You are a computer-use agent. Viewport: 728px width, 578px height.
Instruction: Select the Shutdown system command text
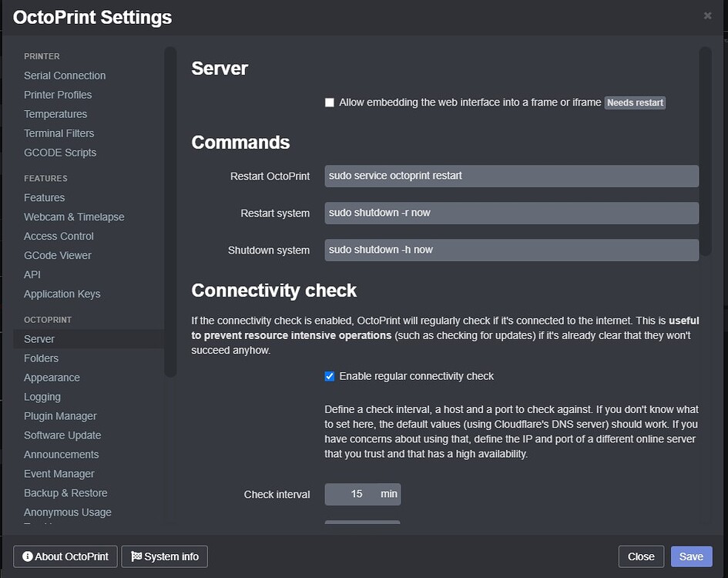click(x=512, y=250)
